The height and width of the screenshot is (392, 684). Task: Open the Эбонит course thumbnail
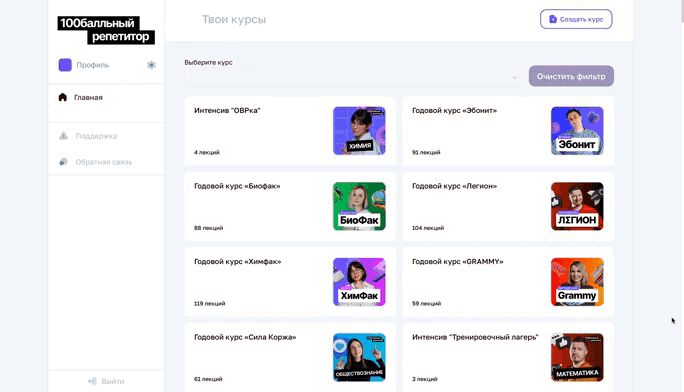(x=577, y=131)
